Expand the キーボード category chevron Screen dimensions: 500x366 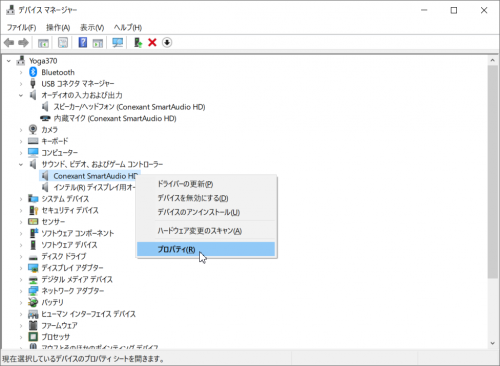[x=21, y=141]
